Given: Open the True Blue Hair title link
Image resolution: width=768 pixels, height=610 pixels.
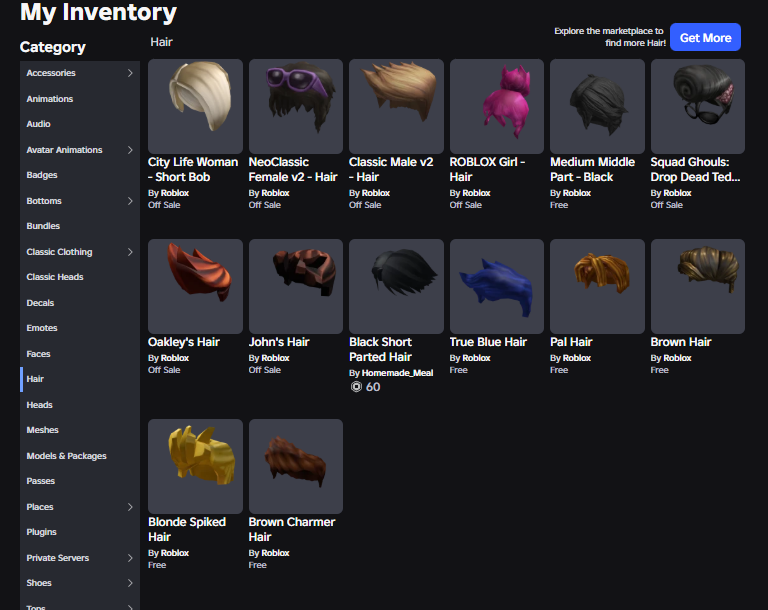Looking at the screenshot, I should [488, 342].
